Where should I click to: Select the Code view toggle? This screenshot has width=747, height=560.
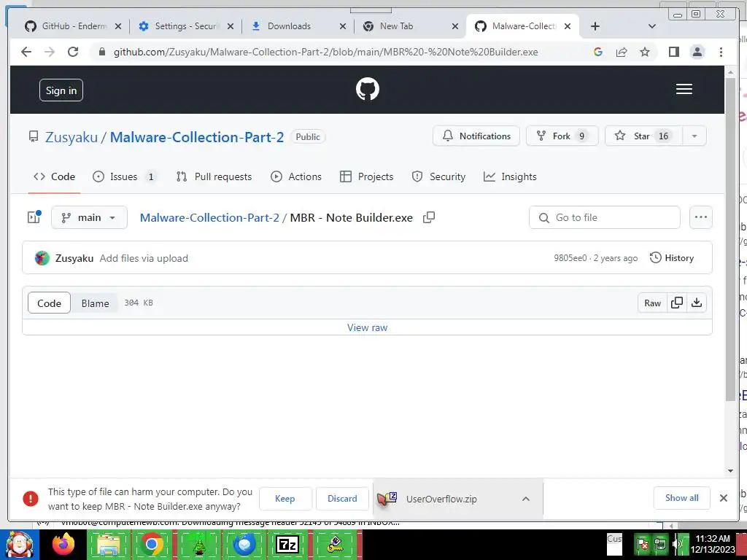[x=49, y=303]
